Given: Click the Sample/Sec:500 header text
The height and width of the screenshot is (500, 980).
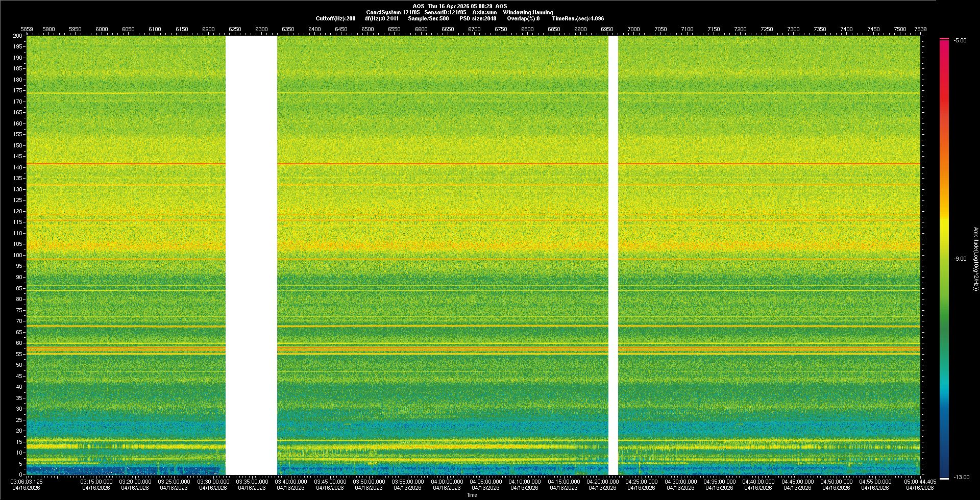Looking at the screenshot, I should point(428,18).
